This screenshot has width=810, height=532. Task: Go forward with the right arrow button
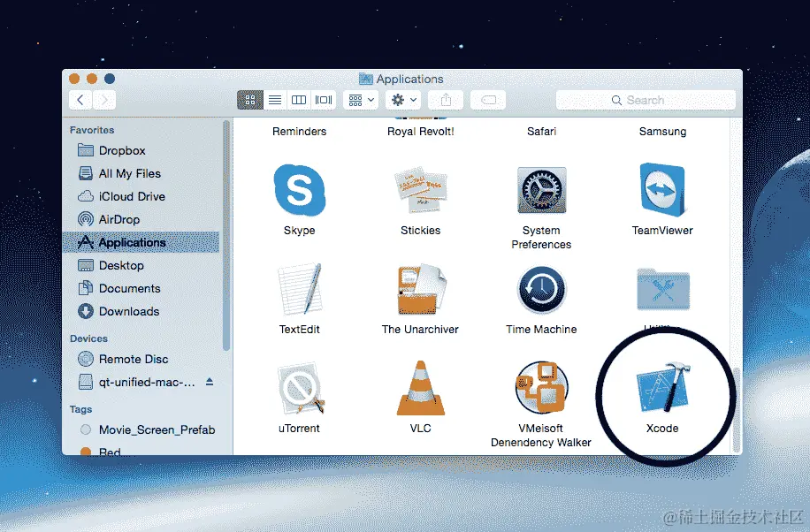104,100
